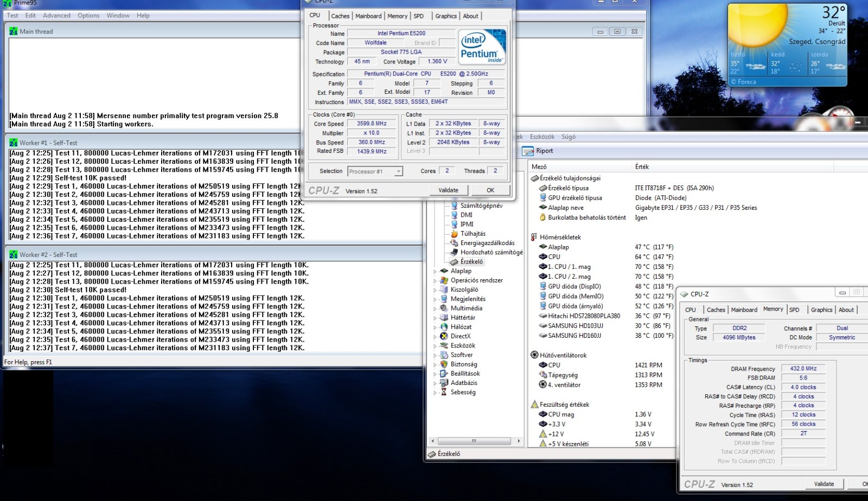868x501 pixels.
Task: Click the DirectX icon in the tree
Action: pos(444,336)
